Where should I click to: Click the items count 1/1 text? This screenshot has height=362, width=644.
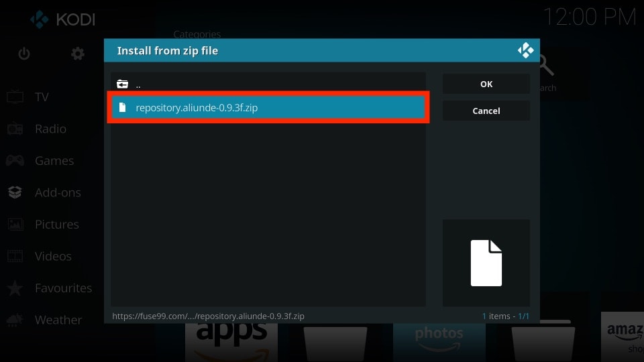click(x=506, y=316)
